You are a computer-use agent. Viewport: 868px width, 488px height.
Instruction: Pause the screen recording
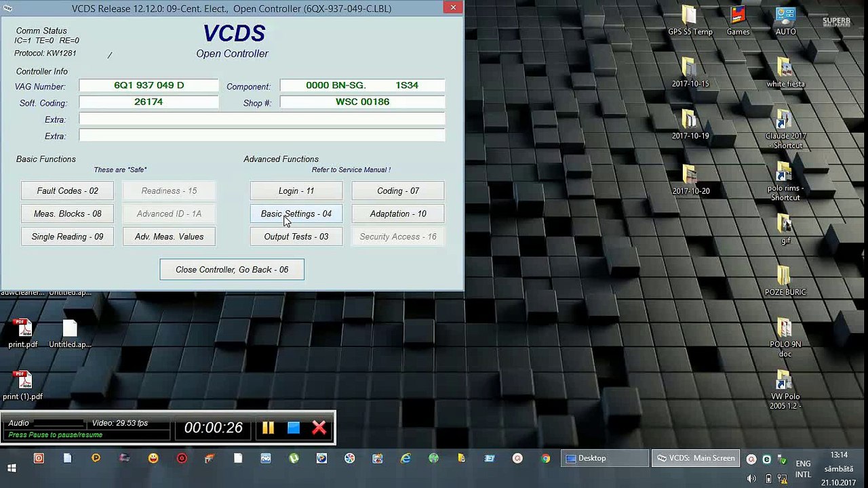[268, 428]
